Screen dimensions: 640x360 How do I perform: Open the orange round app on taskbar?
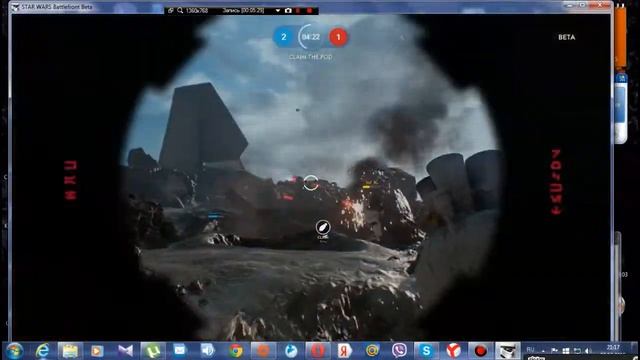[263, 351]
